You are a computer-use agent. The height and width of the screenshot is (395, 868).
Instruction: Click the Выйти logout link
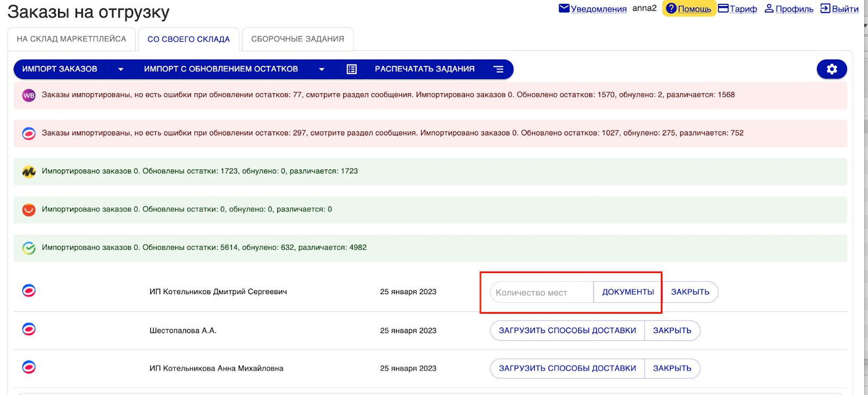click(845, 9)
